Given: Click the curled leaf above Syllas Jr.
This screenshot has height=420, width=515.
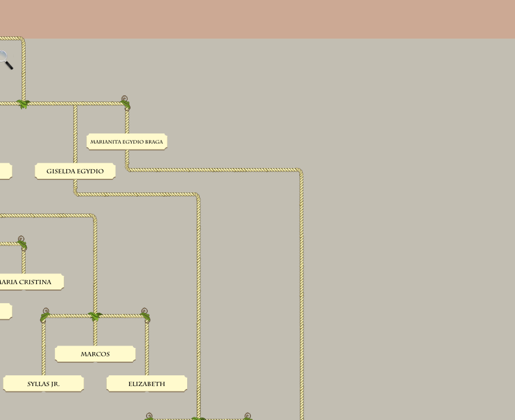Looking at the screenshot, I should [x=45, y=315].
